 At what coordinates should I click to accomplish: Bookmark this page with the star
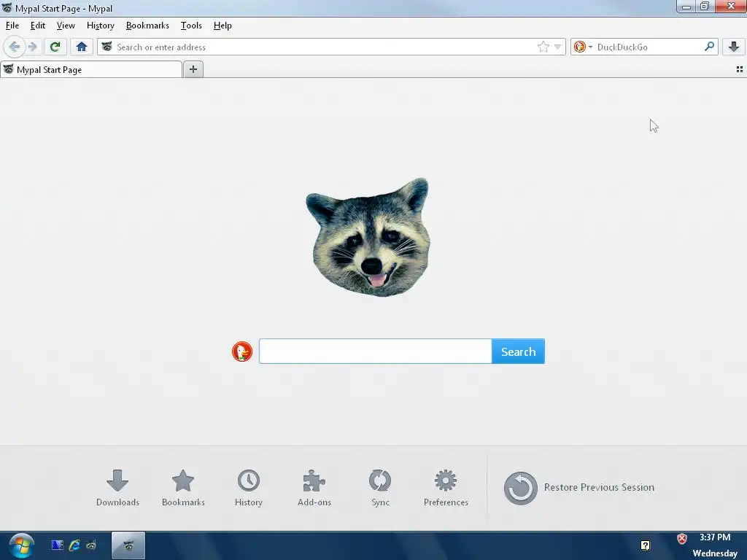point(543,47)
